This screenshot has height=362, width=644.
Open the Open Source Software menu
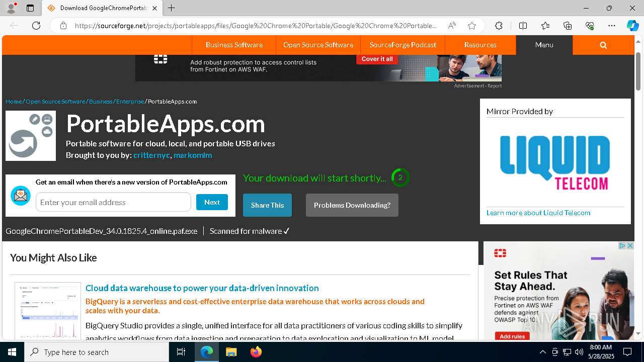(318, 45)
